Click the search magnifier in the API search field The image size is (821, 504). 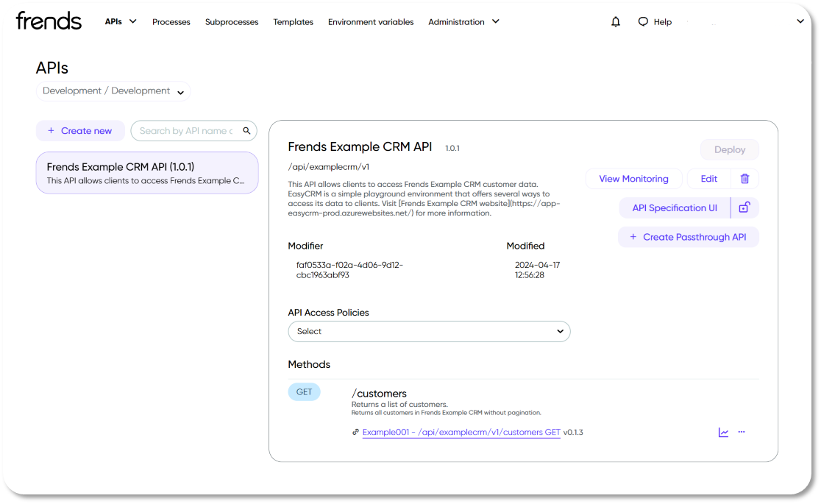[x=246, y=130]
